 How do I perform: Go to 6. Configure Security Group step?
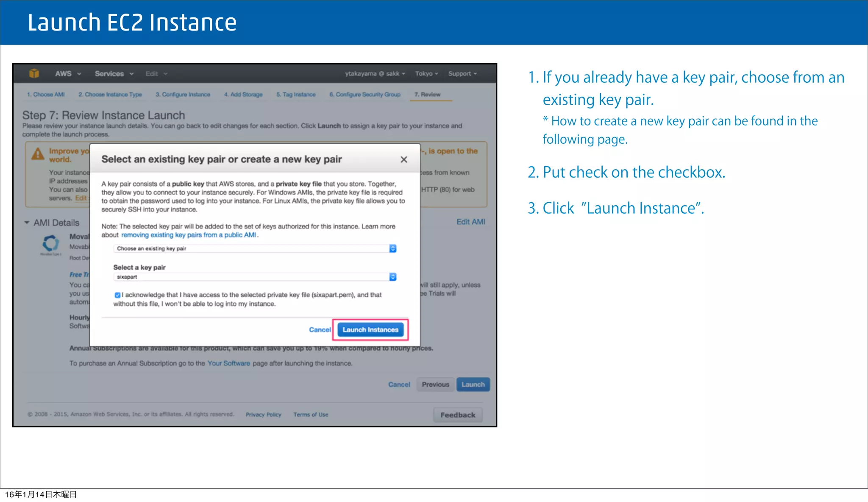pos(365,95)
